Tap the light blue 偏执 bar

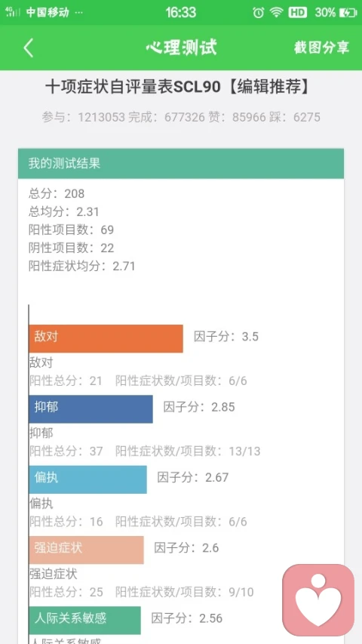87,479
